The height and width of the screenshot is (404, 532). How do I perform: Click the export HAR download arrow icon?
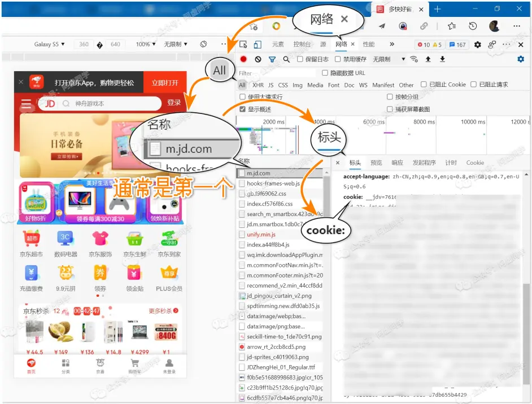pos(442,59)
